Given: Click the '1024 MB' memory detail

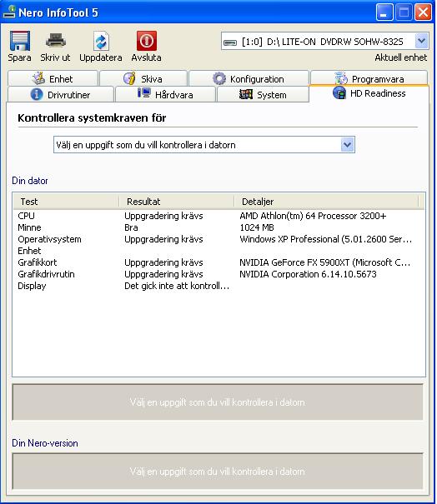Looking at the screenshot, I should pos(257,227).
